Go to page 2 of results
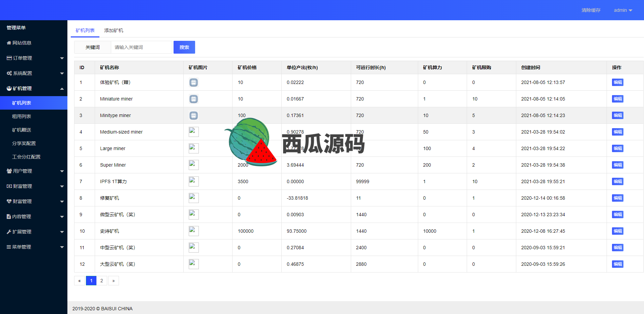This screenshot has height=314, width=644. point(102,281)
